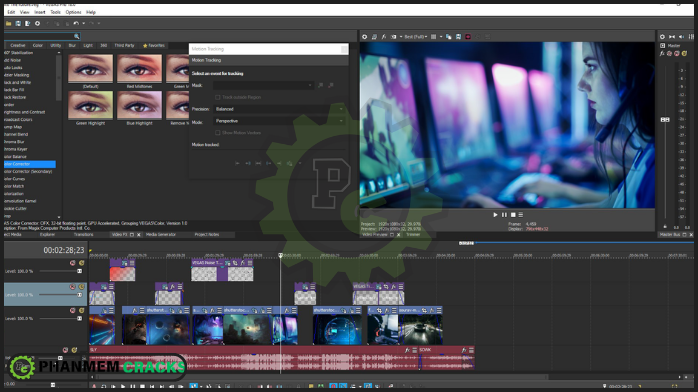Screen dimensions: 698x392
Task: Copy the preview snapshot to the clipboard
Action: point(448,37)
